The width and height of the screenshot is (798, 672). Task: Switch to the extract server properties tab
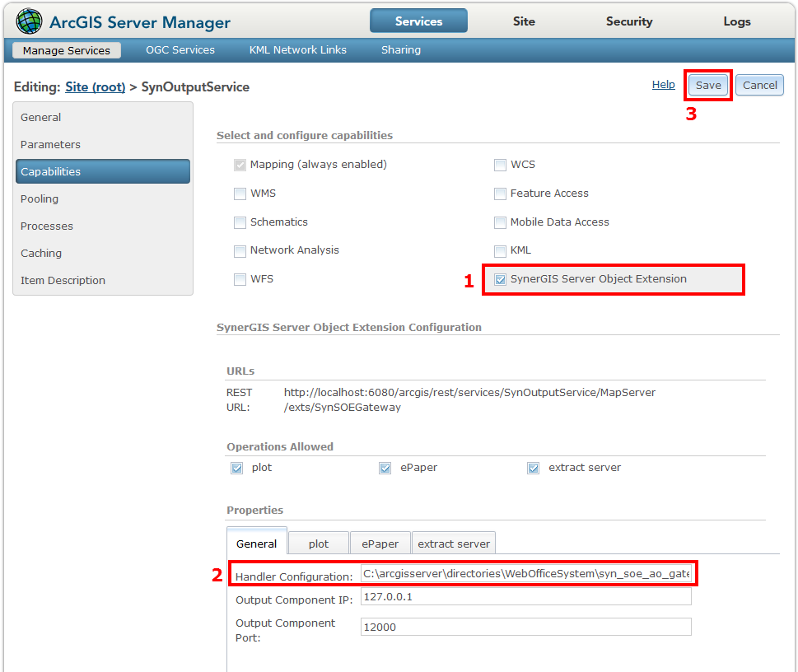click(x=454, y=543)
